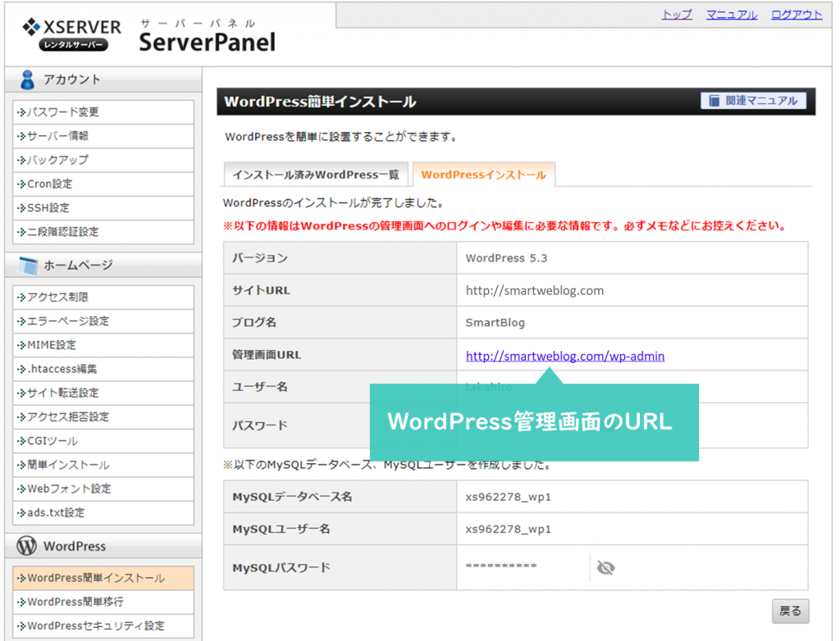Open the wp-admin management URL link
Screen dimensions: 840x641
pyautogui.click(x=565, y=356)
